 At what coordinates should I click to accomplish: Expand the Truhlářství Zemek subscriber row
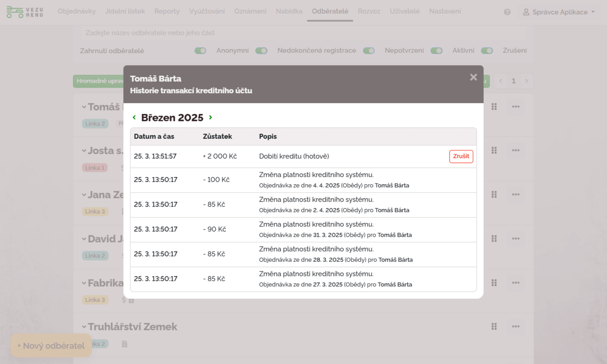point(84,327)
